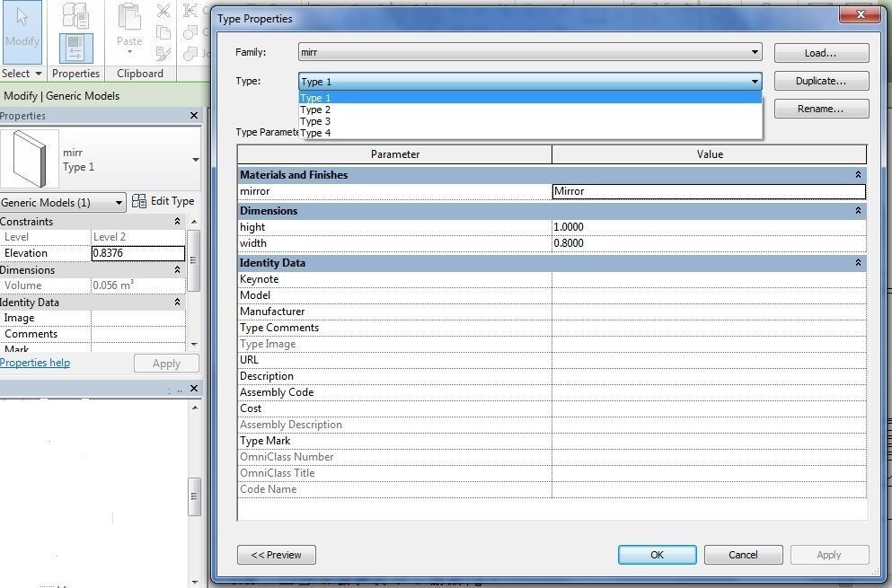Select the Cope tool icon
The height and width of the screenshot is (588, 892).
pos(190,10)
